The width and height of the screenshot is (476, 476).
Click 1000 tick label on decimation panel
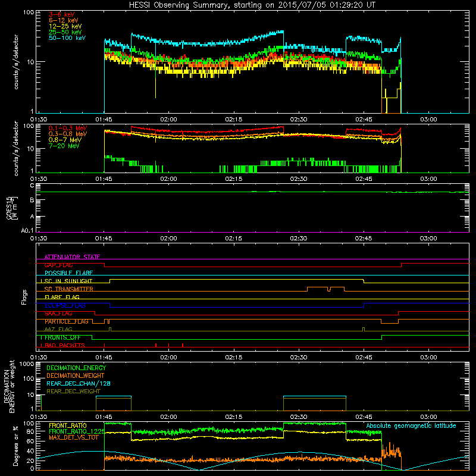[x=27, y=364]
